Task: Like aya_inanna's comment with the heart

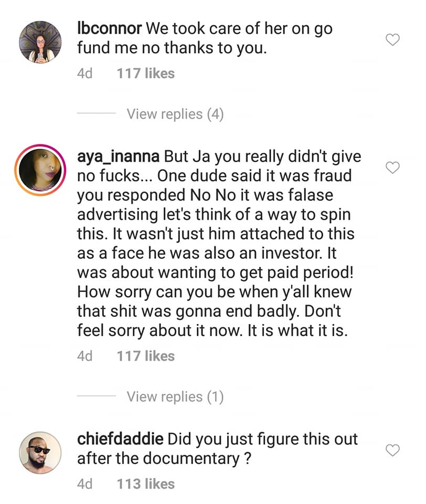Action: (392, 167)
